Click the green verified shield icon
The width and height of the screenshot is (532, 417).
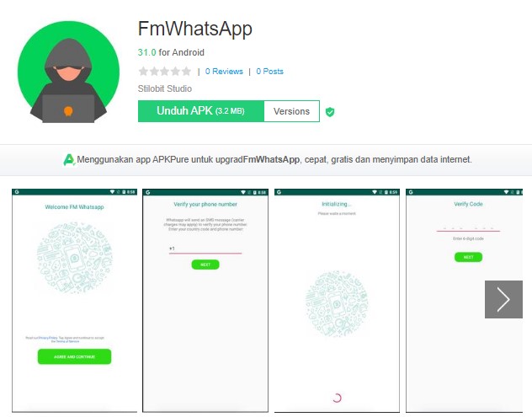(330, 112)
